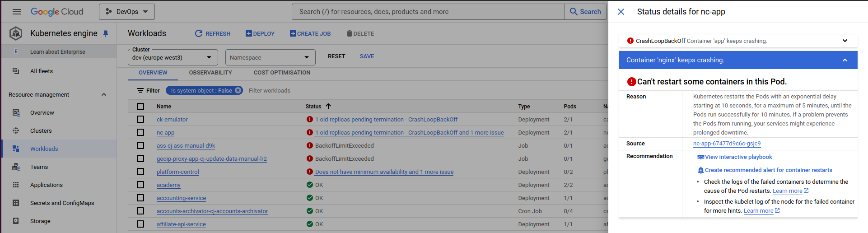Open the nc-app-67477d9c6c-gsjc9 source link
Image resolution: width=868 pixels, height=233 pixels.
[x=727, y=144]
